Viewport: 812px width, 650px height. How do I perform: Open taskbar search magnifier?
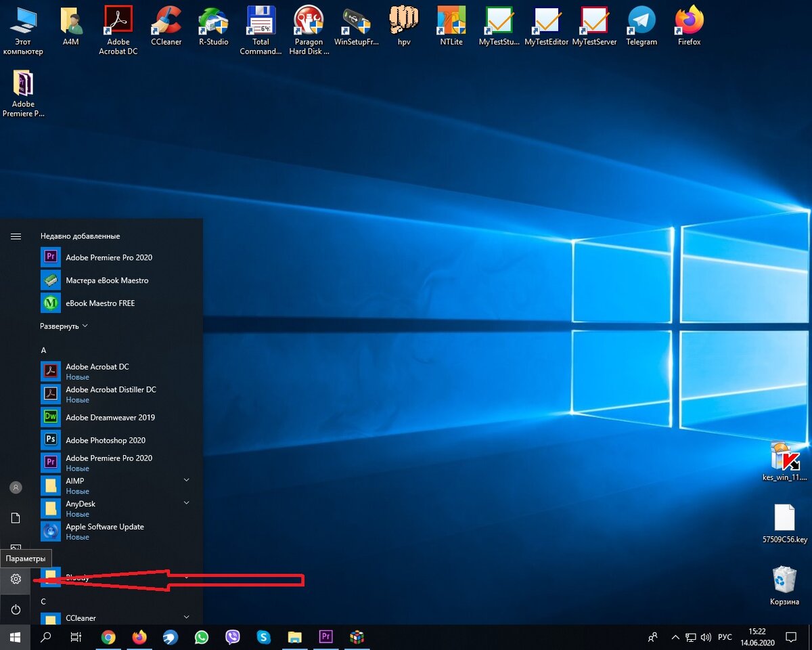pyautogui.click(x=46, y=637)
